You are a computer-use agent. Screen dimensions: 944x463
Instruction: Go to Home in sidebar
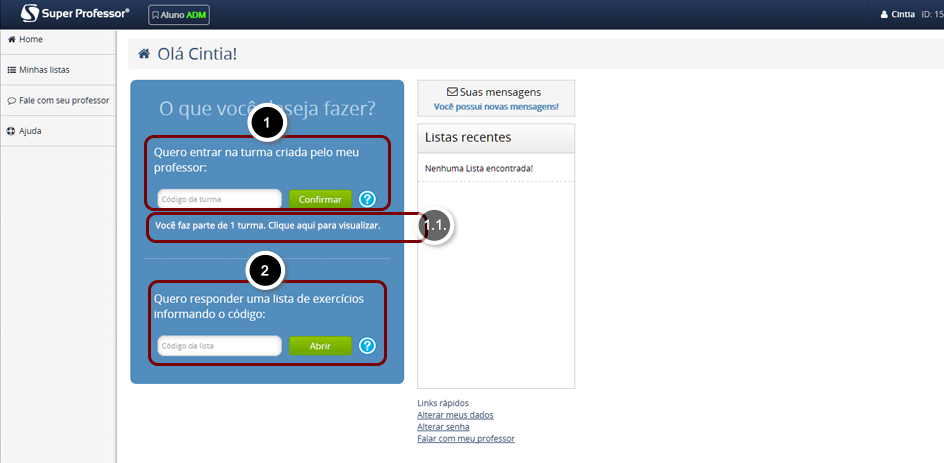point(30,40)
